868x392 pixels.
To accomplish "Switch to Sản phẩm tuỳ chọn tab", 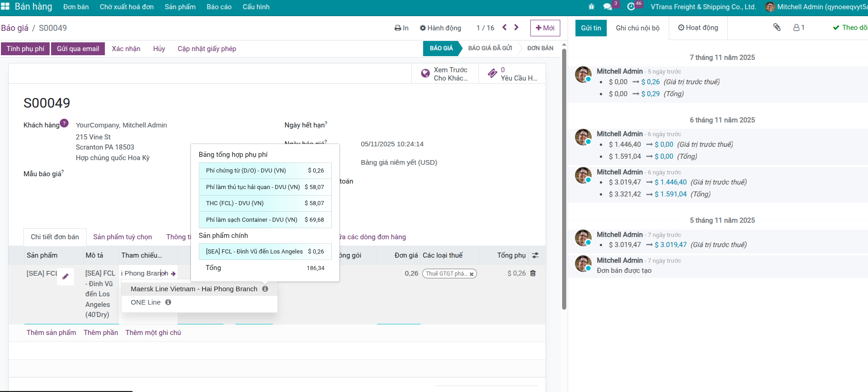I will (122, 237).
